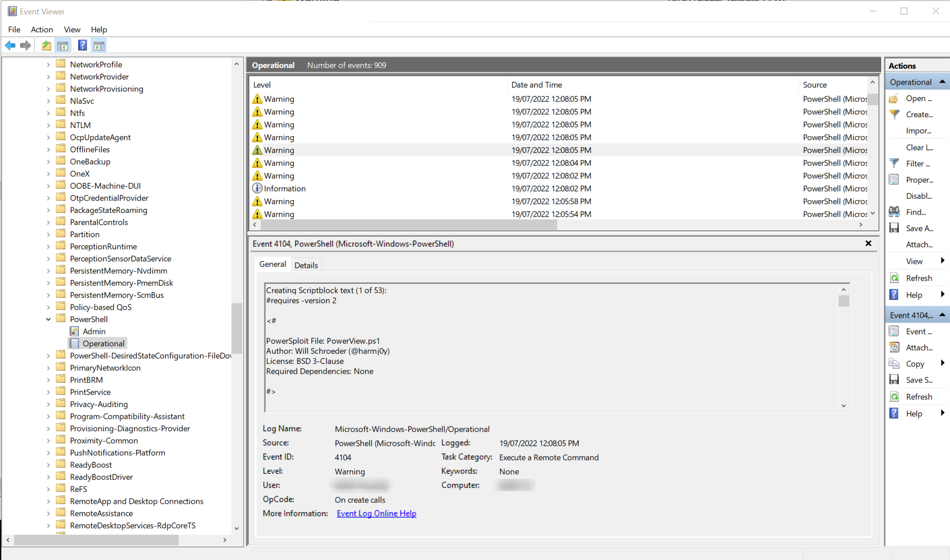
Task: Collapse the PowerShell tree node
Action: 49,319
